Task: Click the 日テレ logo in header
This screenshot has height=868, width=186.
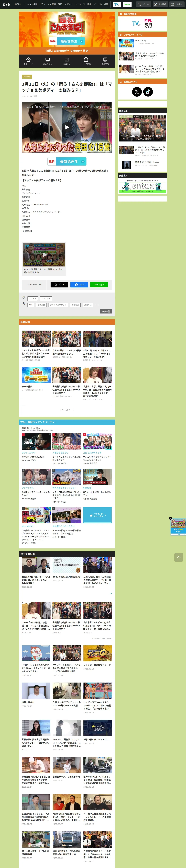Action: pos(6,4)
